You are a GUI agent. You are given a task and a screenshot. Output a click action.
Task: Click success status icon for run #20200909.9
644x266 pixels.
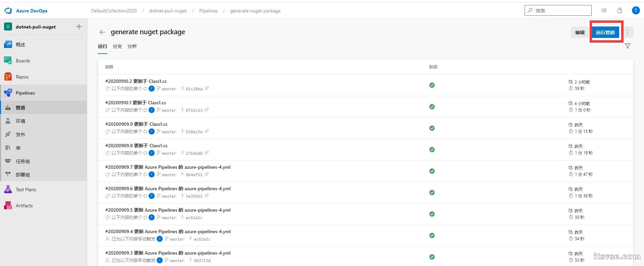(x=432, y=128)
